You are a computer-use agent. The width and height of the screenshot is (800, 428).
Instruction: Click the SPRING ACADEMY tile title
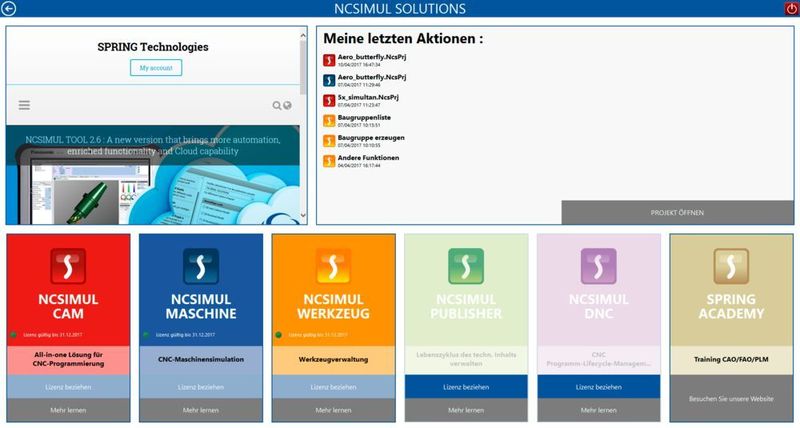coord(732,306)
